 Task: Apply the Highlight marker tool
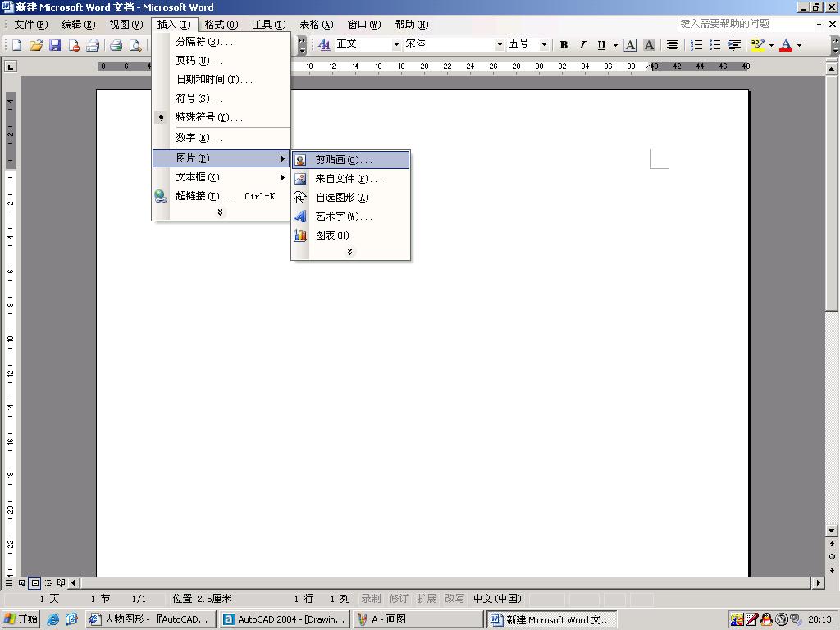[757, 45]
